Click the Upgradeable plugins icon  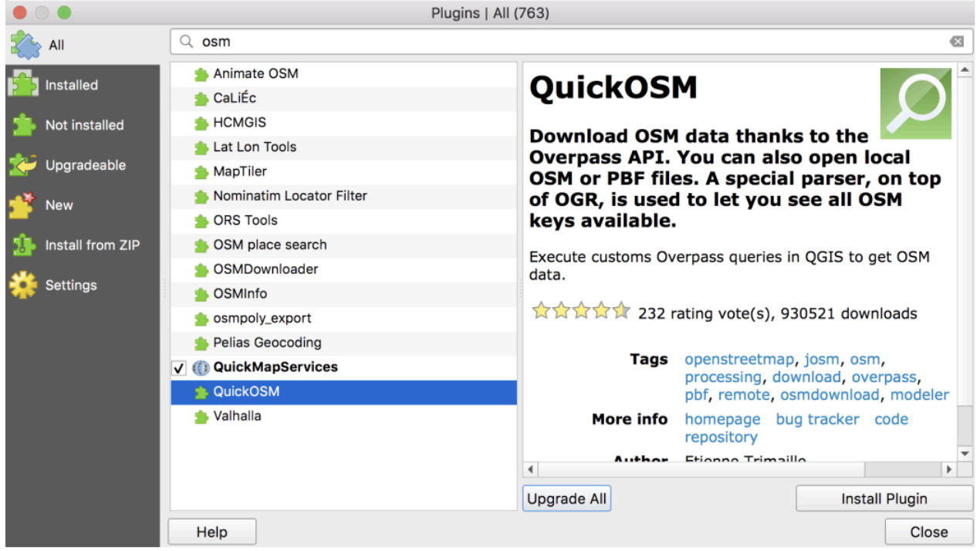[23, 165]
